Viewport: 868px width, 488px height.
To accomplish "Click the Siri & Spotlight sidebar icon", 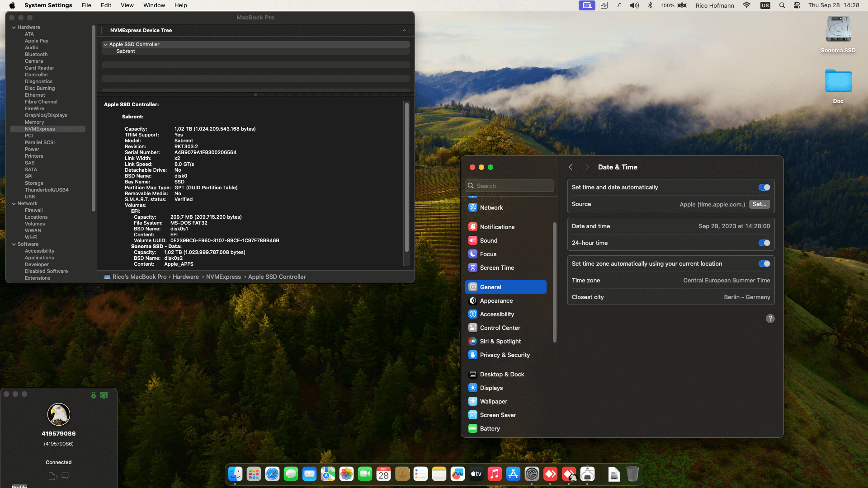I will (x=473, y=341).
